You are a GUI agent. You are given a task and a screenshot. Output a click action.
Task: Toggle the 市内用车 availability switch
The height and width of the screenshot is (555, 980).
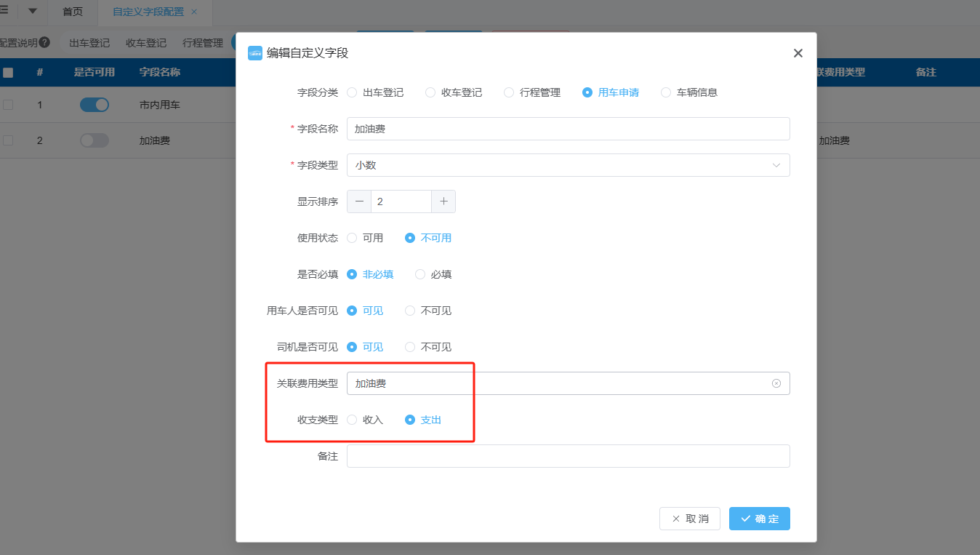click(94, 105)
